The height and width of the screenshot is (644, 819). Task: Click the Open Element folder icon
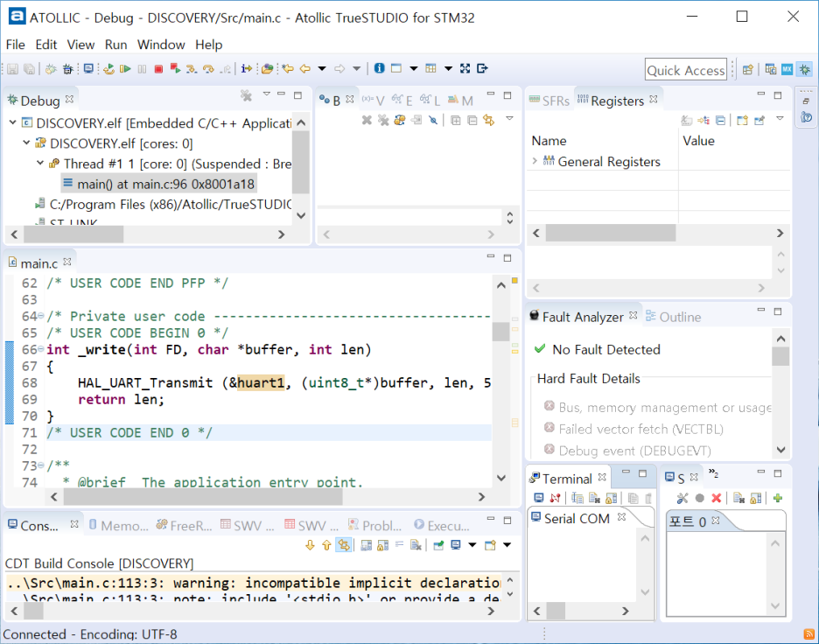(x=268, y=68)
